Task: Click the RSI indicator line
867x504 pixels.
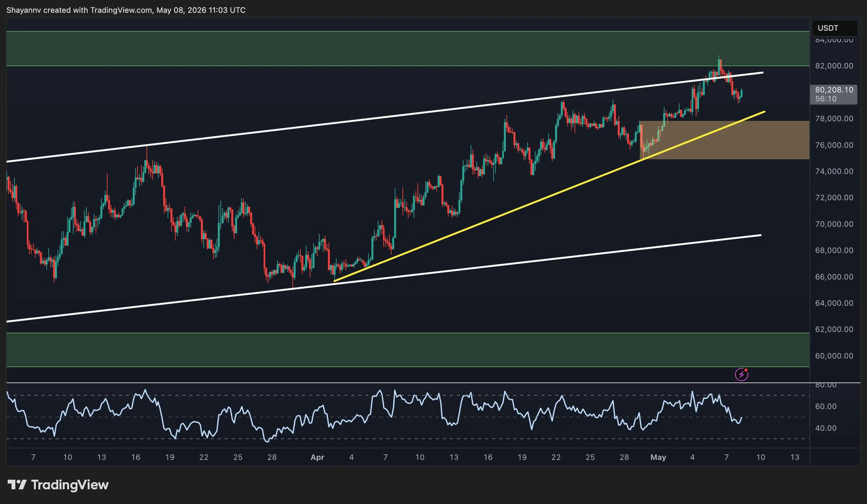Action: click(374, 415)
